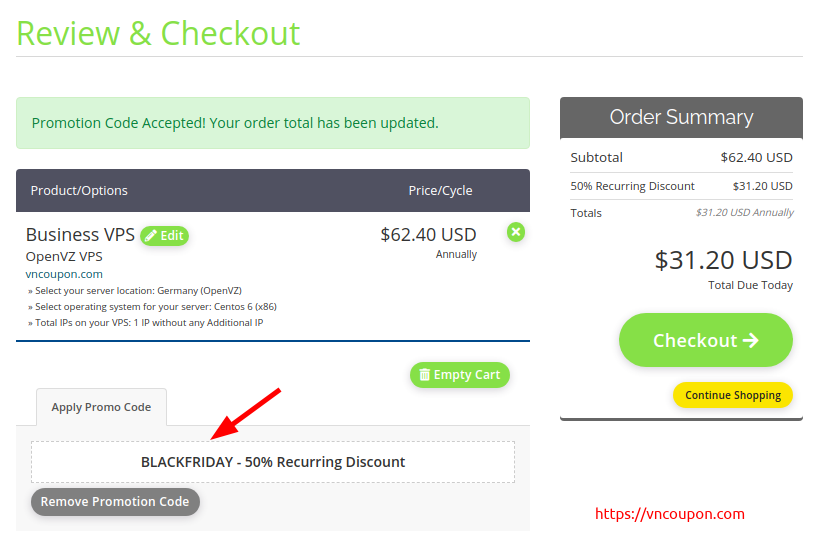832x537 pixels.
Task: Click the Promotion Code Accepted alert banner
Action: 273,123
